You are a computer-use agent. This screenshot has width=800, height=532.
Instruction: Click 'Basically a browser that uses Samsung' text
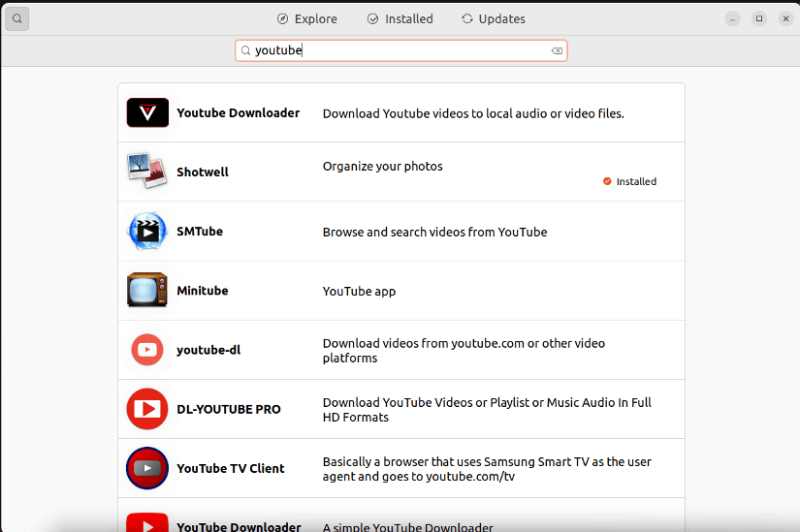(x=487, y=469)
